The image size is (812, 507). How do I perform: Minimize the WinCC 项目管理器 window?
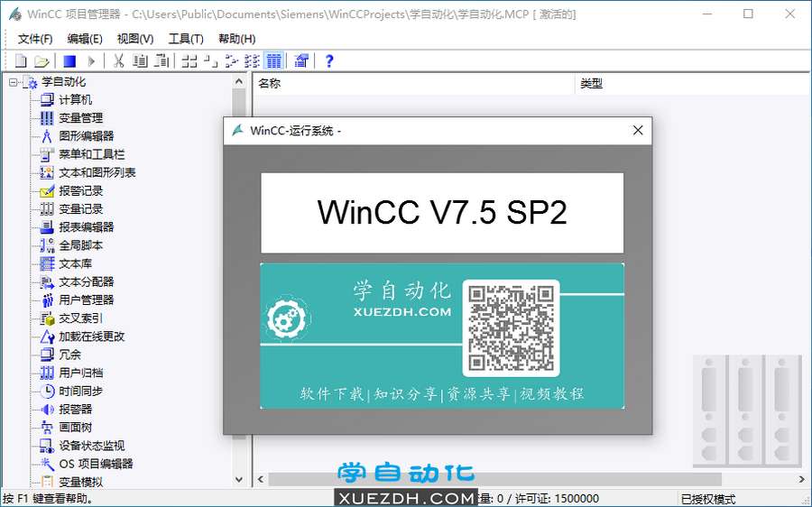tap(707, 14)
